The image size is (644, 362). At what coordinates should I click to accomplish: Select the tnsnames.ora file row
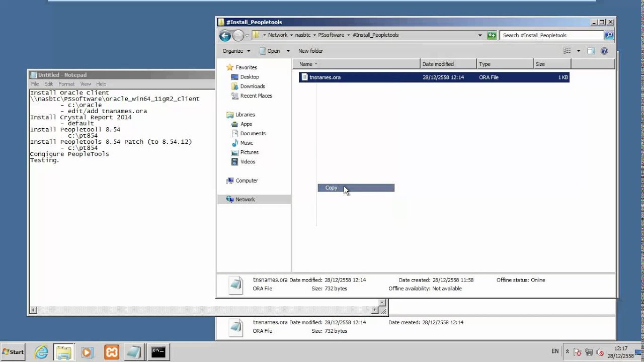434,77
